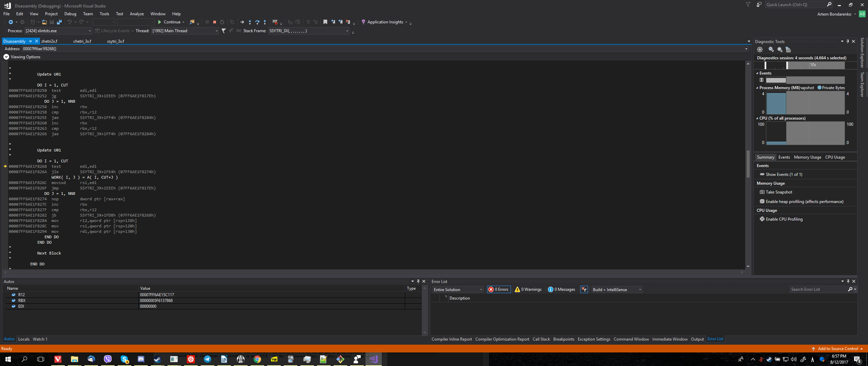Zoom in on the Diagnostics timeline
The height and width of the screenshot is (366, 868).
point(771,49)
